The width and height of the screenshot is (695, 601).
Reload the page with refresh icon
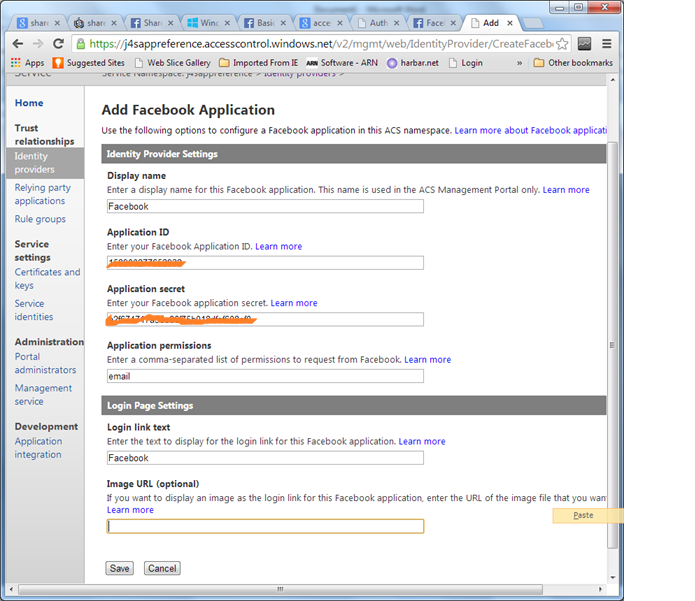pyautogui.click(x=58, y=43)
